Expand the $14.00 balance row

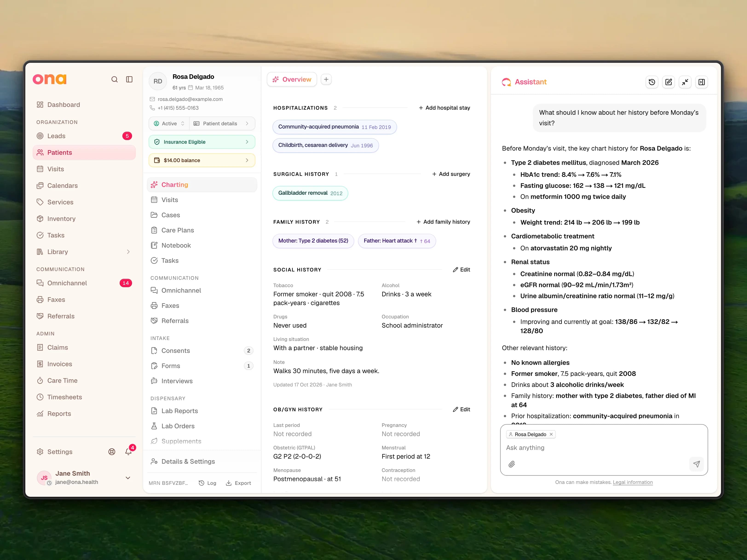click(x=202, y=160)
